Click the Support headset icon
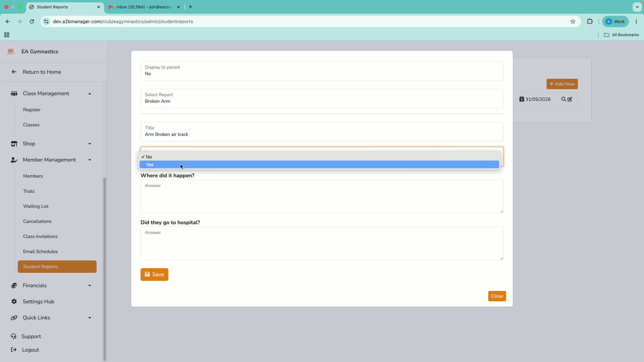Screen dimensions: 644x362 13,336
